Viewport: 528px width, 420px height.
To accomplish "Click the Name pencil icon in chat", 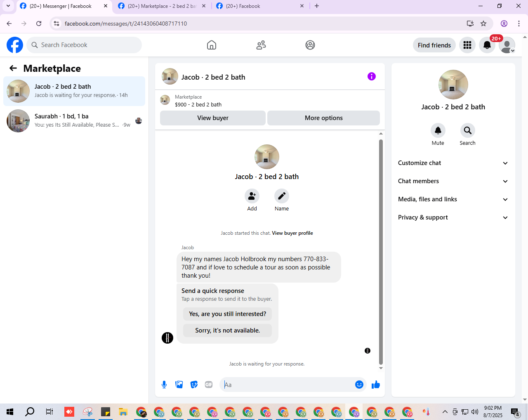I will click(x=282, y=196).
